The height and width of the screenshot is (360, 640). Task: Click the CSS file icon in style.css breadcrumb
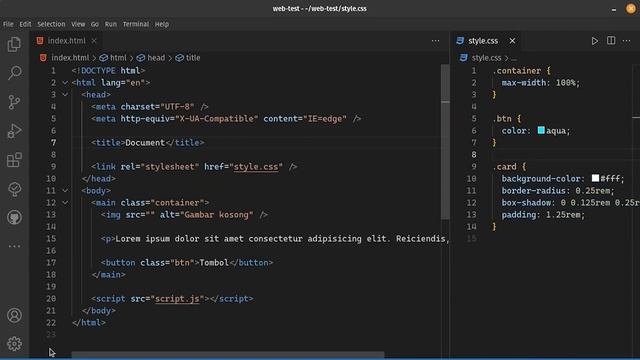463,58
